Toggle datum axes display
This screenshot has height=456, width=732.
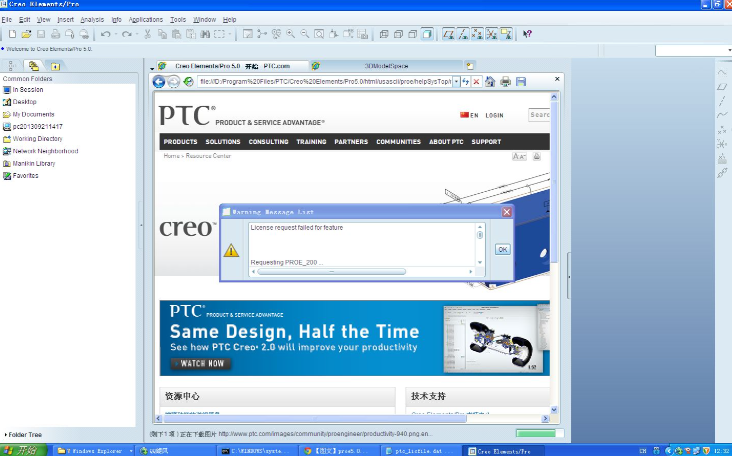pos(463,34)
